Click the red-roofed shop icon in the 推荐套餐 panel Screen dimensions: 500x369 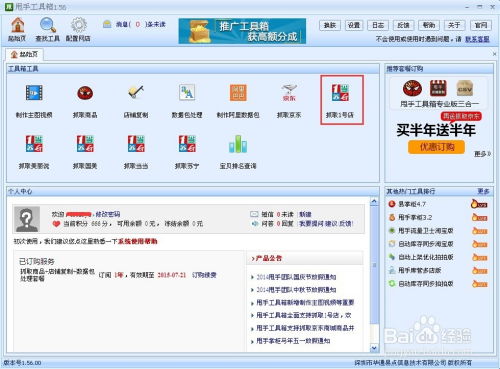438,88
